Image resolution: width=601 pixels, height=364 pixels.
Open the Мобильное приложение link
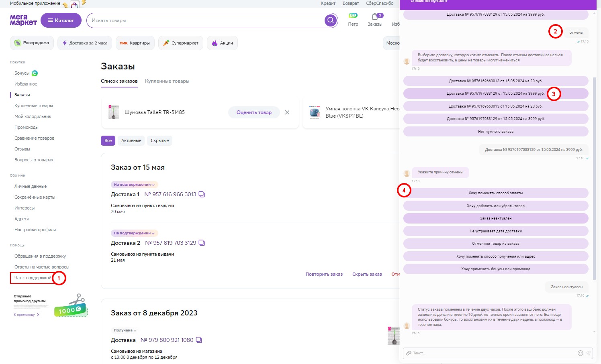tap(35, 3)
